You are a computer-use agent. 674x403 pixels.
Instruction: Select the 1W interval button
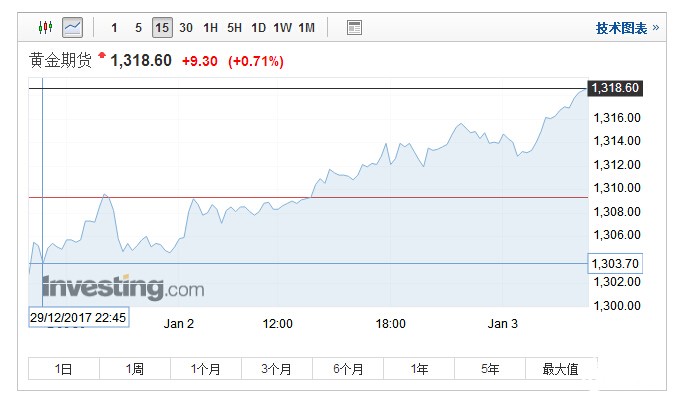[x=282, y=27]
